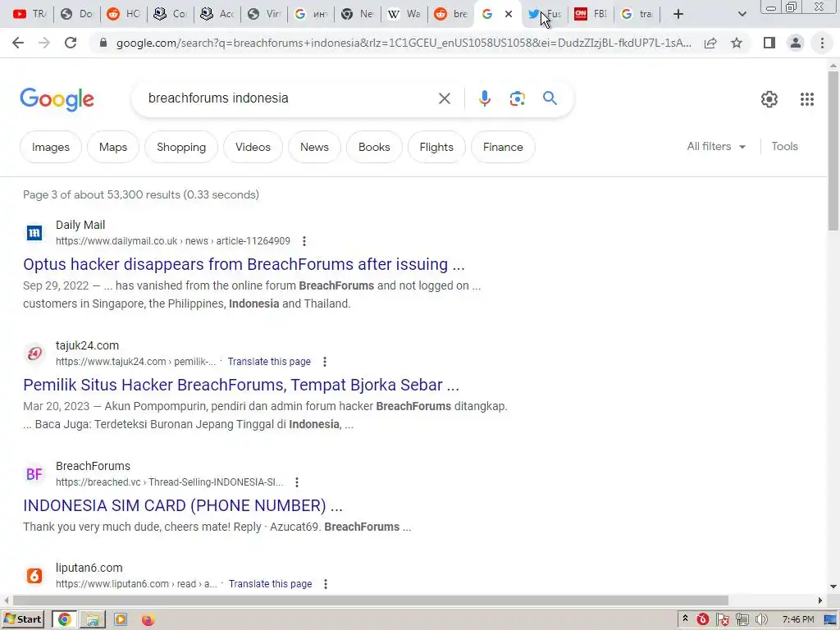Translate the liputan6.com page

pos(270,584)
